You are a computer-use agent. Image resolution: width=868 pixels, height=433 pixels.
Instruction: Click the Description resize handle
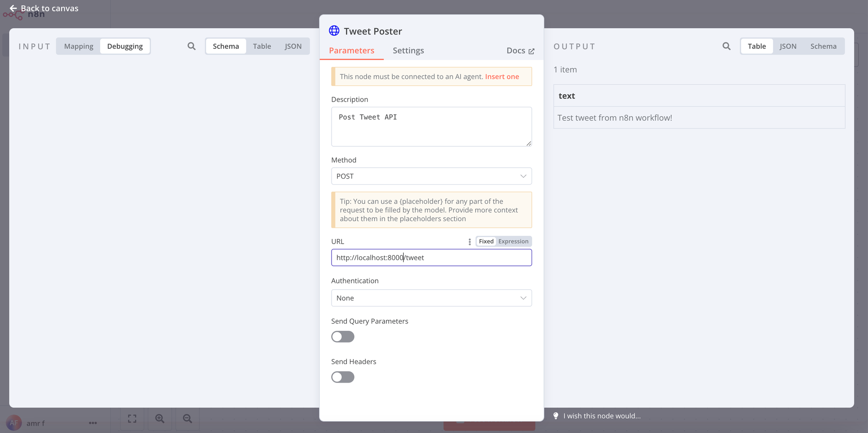(x=529, y=143)
